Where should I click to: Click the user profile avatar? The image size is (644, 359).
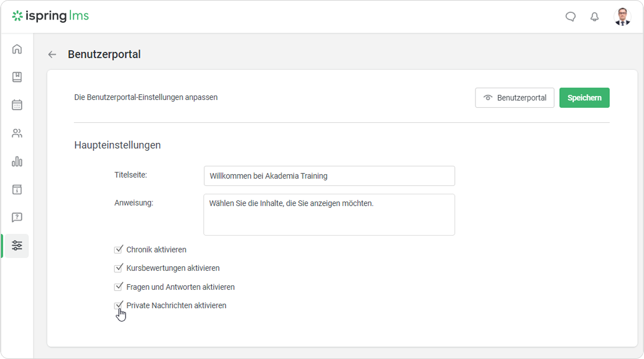click(622, 17)
